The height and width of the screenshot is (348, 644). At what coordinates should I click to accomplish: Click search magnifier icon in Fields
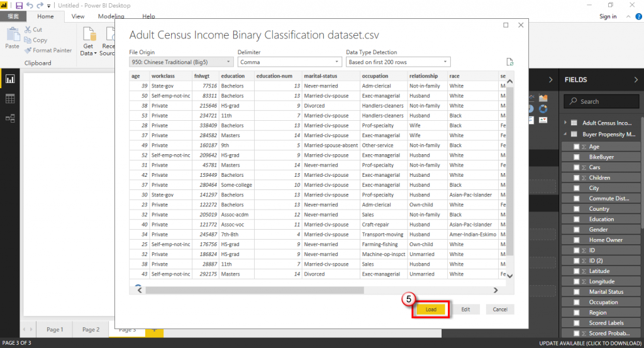[573, 101]
